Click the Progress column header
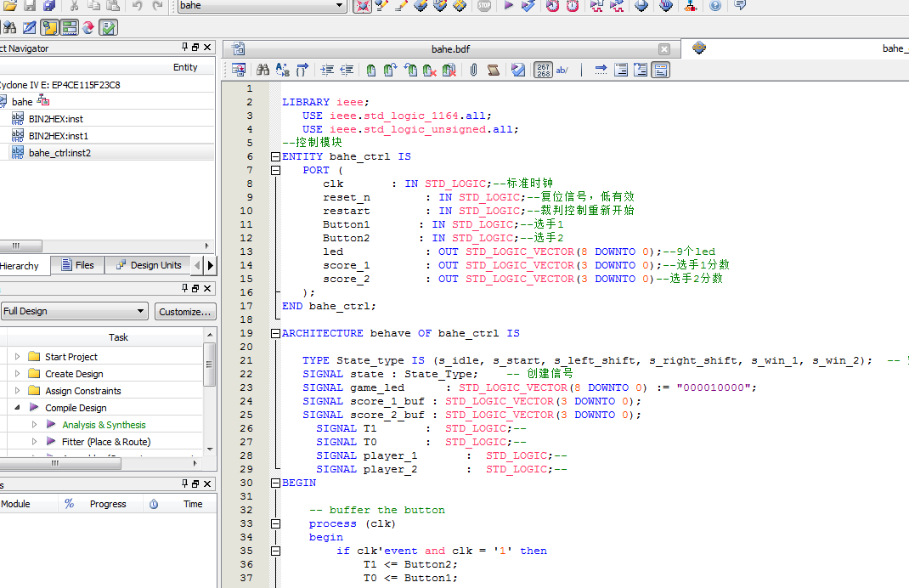The image size is (909, 588). 108,504
